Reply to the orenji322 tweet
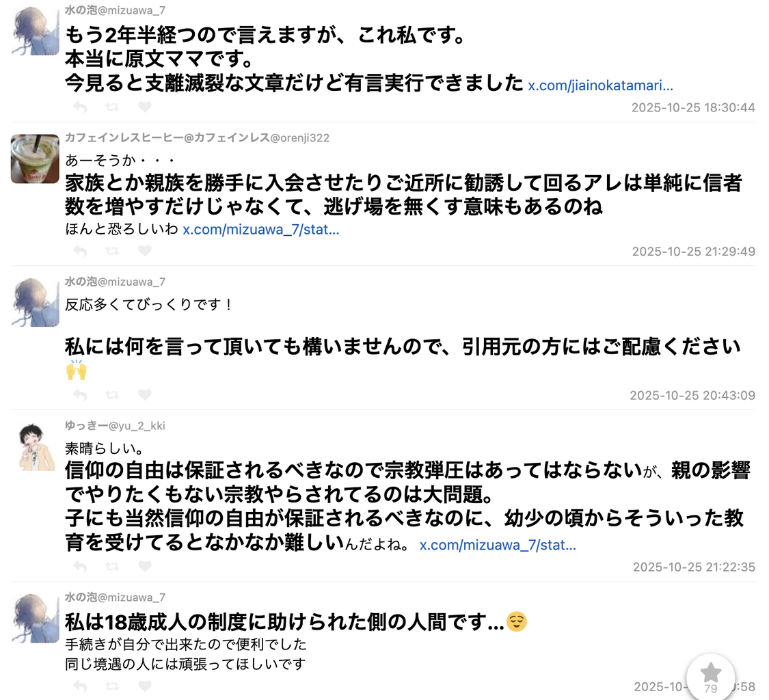The image size is (769, 700). [80, 251]
